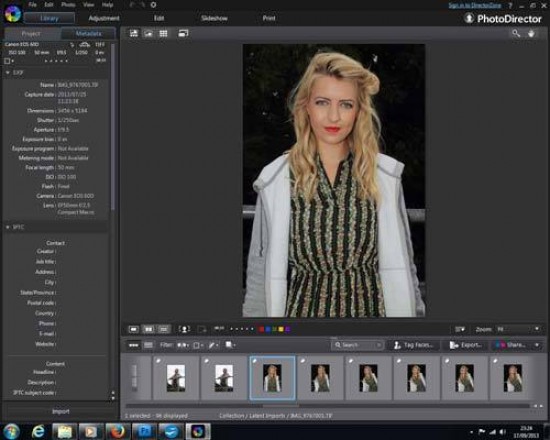The height and width of the screenshot is (440, 550).
Task: Toggle flag on last filmstrip thumbnail
Action: pyautogui.click(x=495, y=360)
